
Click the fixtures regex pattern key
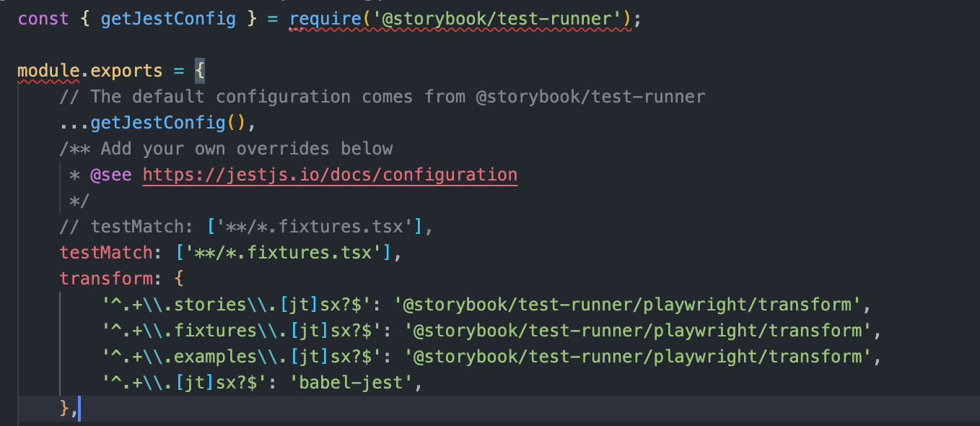coord(242,331)
